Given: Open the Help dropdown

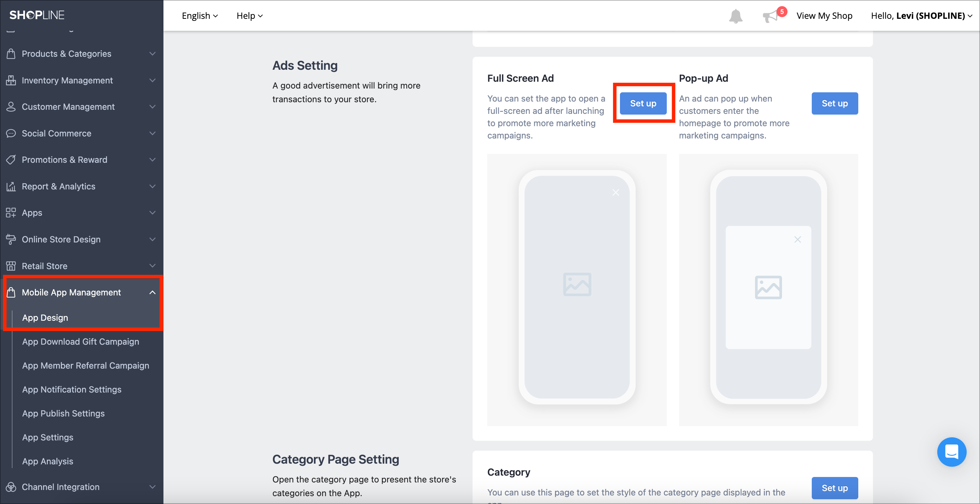Looking at the screenshot, I should (249, 16).
